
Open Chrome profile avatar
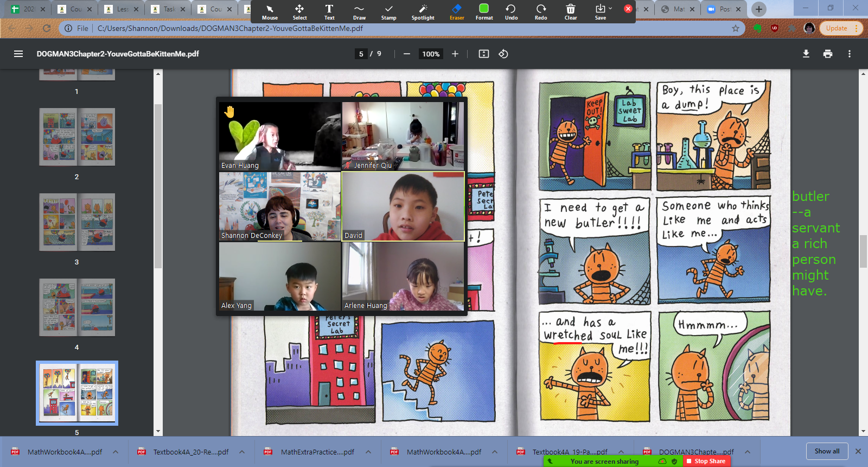809,28
